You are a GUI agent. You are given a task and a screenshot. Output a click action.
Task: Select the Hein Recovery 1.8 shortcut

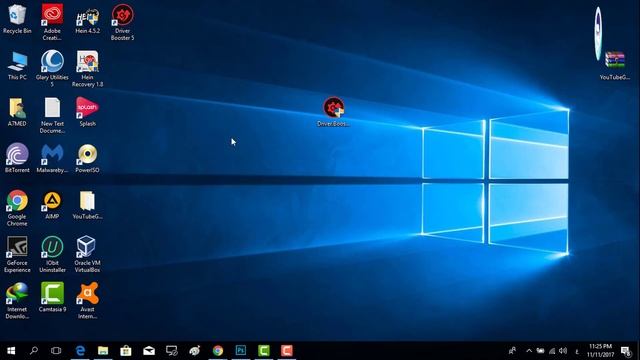[87, 69]
